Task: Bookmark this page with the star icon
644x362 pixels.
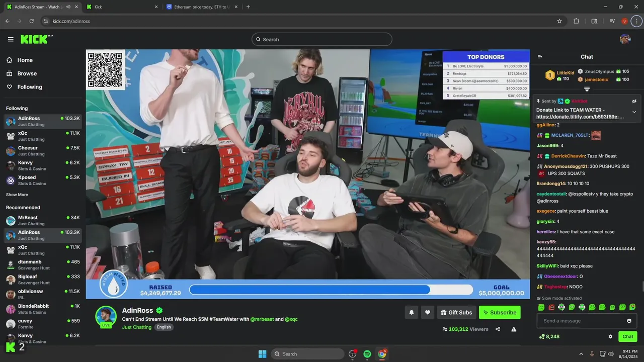Action: [x=559, y=21]
